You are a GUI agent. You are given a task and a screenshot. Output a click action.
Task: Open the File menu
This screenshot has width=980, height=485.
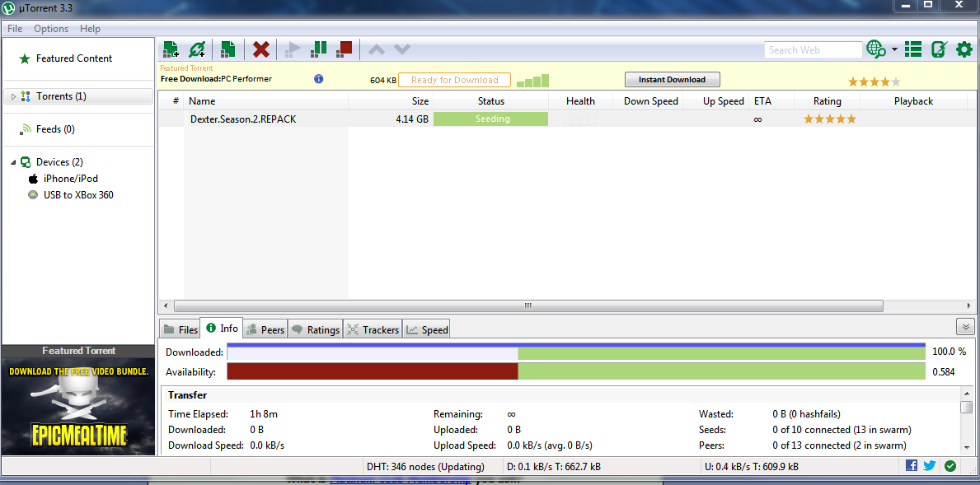point(14,29)
